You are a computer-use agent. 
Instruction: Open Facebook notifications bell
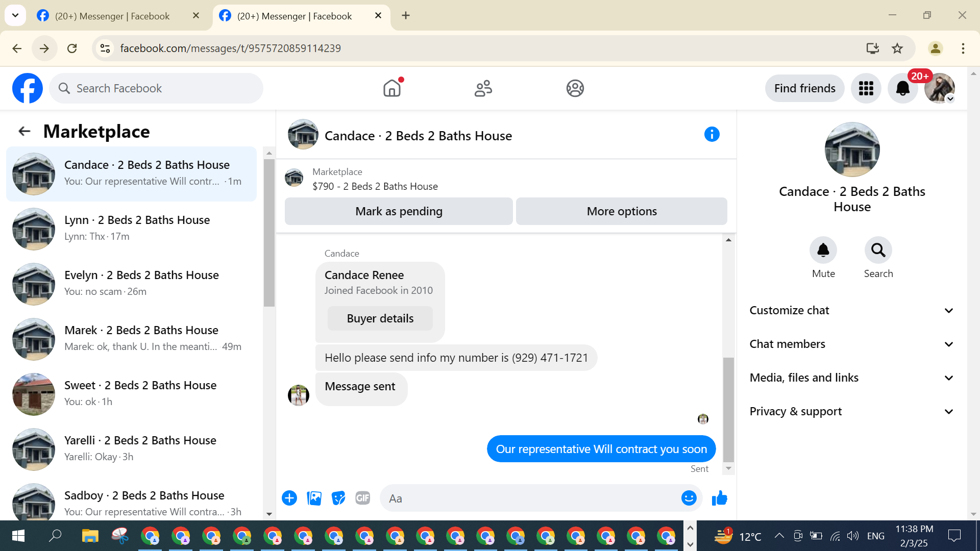(903, 88)
